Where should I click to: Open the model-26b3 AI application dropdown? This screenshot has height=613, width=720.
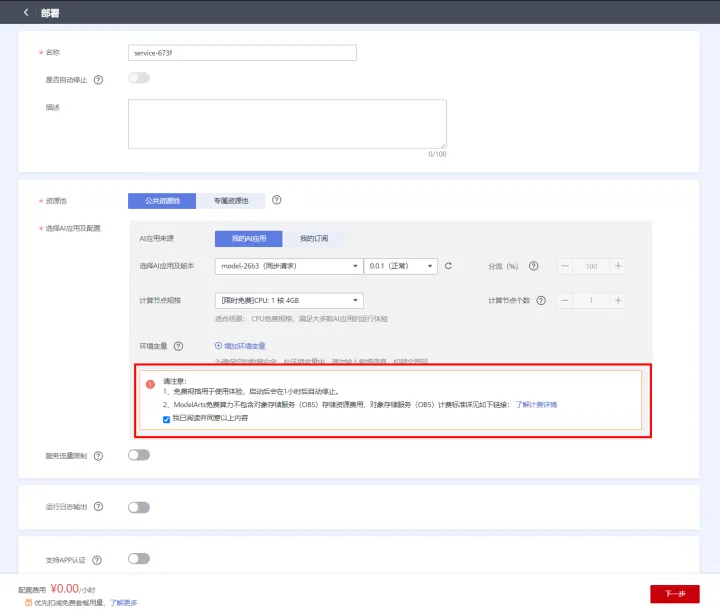(x=288, y=266)
